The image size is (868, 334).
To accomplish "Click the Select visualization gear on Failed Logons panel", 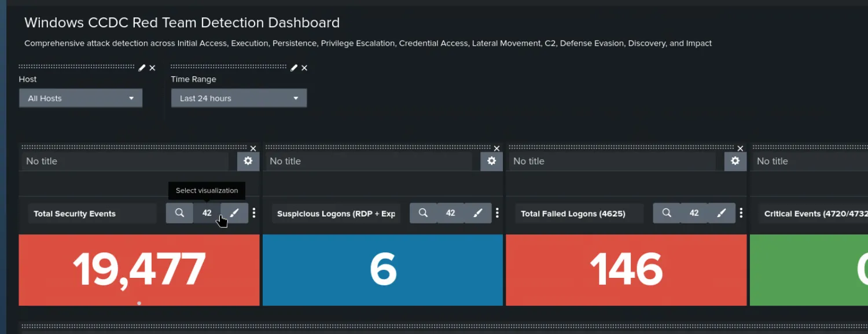I will (x=735, y=161).
